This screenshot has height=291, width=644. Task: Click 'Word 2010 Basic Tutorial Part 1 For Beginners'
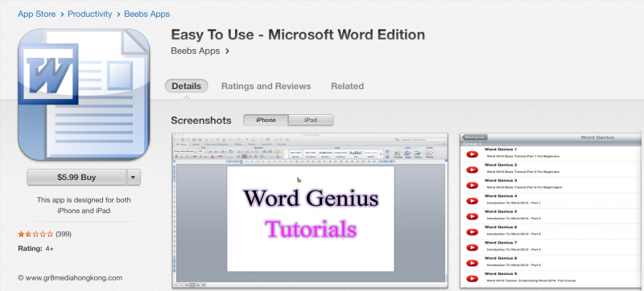pos(522,156)
